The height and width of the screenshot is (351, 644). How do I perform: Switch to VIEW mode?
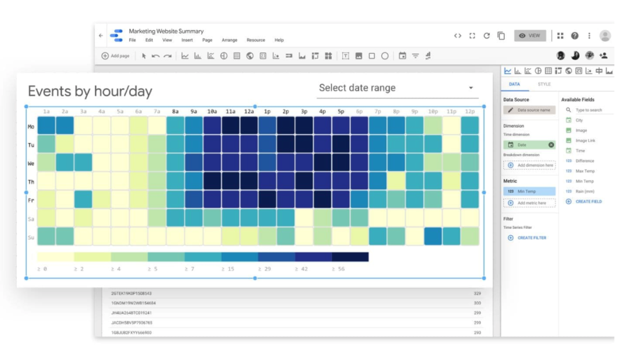(530, 36)
